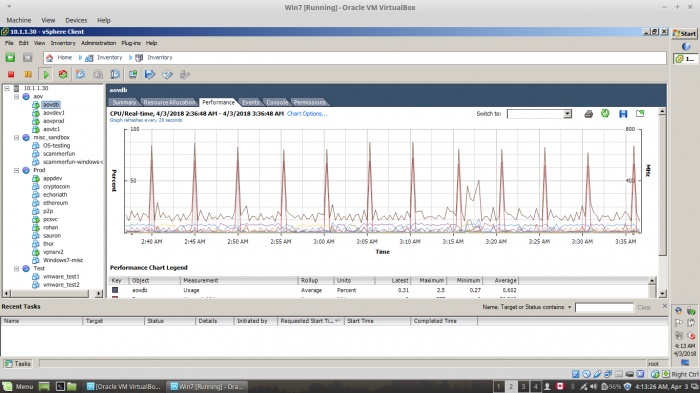700x393 pixels.
Task: Open the VirtualBox Devices menu
Action: pos(76,20)
